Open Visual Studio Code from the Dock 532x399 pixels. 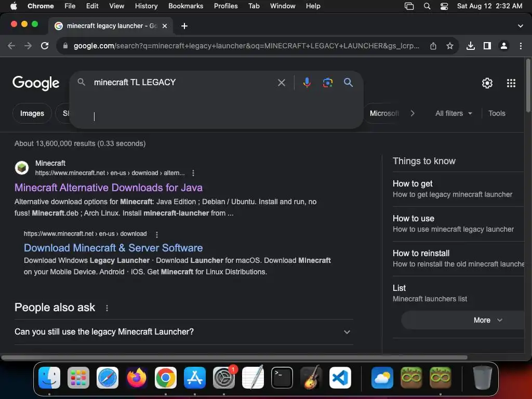pos(340,378)
